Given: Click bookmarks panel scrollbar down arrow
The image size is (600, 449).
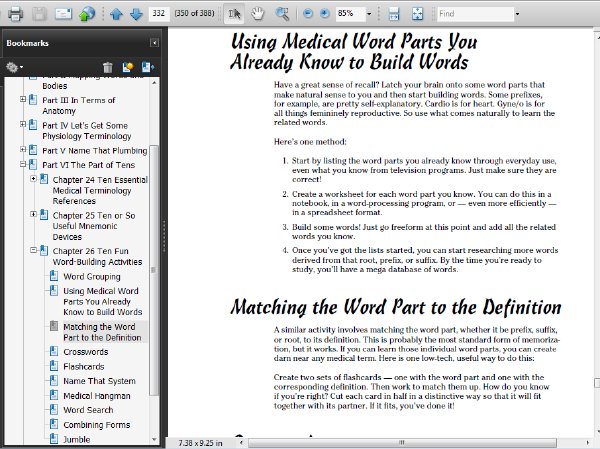Looking at the screenshot, I should pos(154,439).
